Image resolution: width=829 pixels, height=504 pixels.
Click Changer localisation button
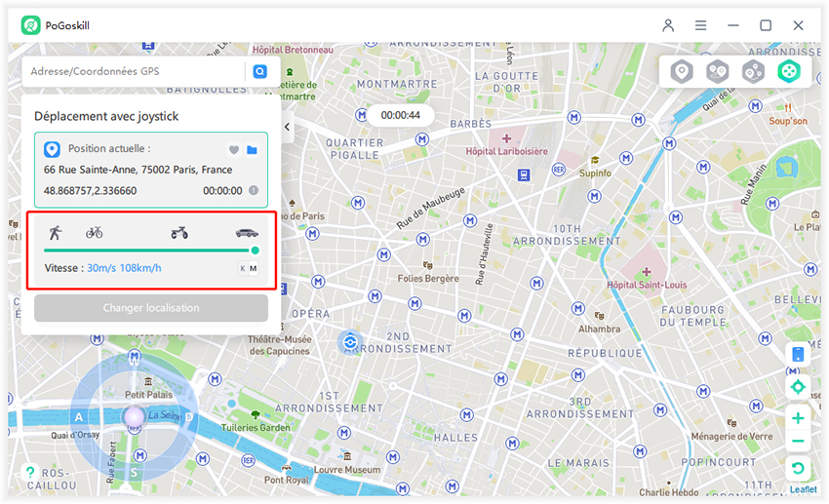click(x=151, y=308)
